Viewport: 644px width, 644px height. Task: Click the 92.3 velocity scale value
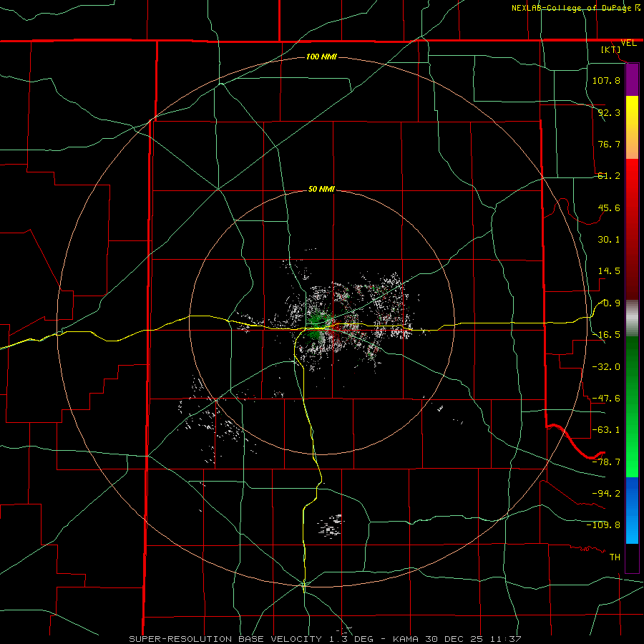coord(609,112)
